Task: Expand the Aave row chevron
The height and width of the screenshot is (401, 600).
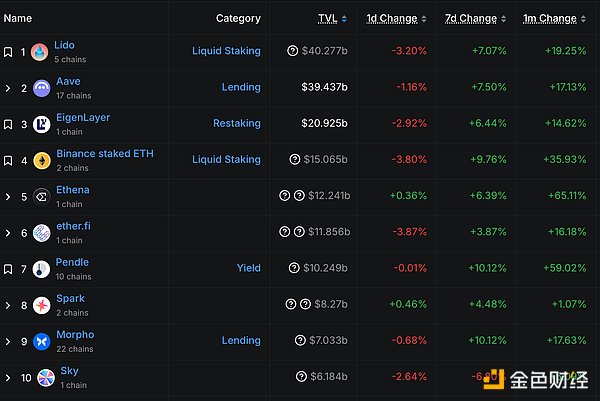Action: (x=8, y=88)
